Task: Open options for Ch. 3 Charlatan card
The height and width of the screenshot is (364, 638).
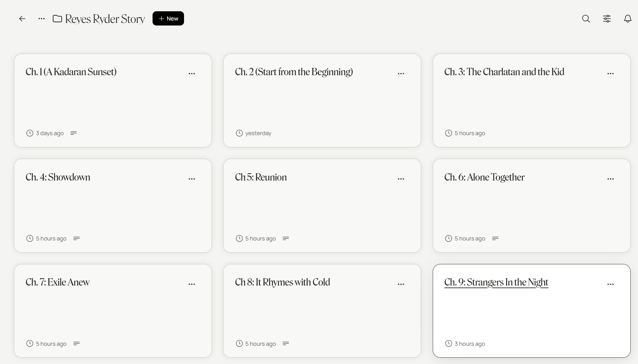Action: point(610,74)
